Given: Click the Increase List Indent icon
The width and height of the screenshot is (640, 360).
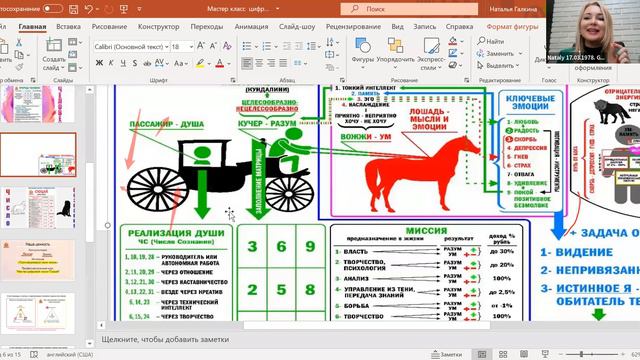Looking at the screenshot, I should tap(299, 46).
